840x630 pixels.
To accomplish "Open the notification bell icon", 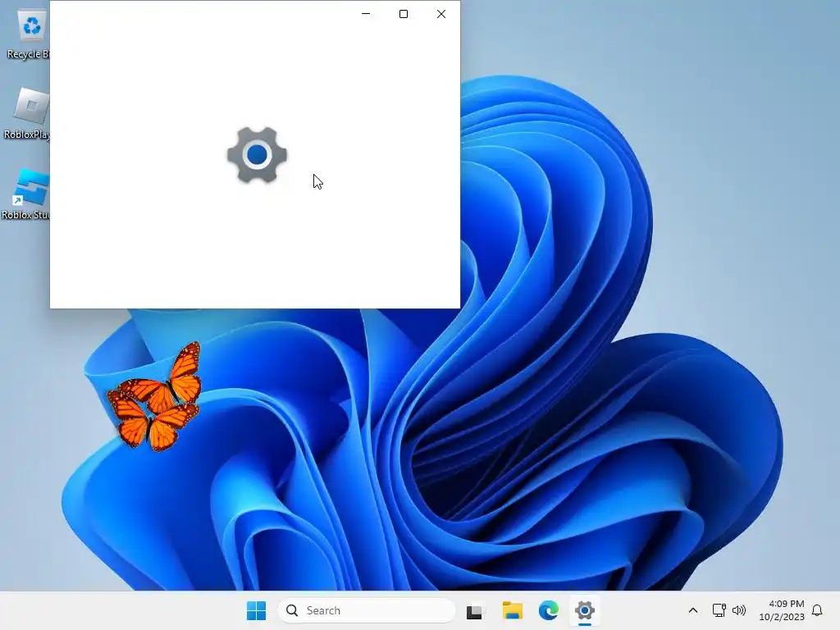I will point(817,610).
